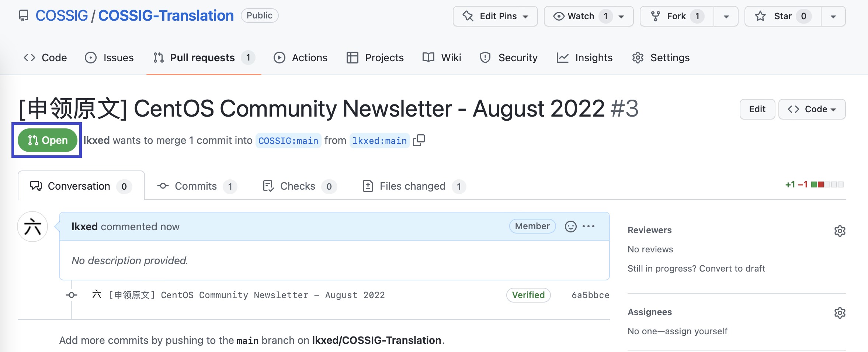Open Reviewers gear settings icon
The image size is (868, 352).
[840, 231]
